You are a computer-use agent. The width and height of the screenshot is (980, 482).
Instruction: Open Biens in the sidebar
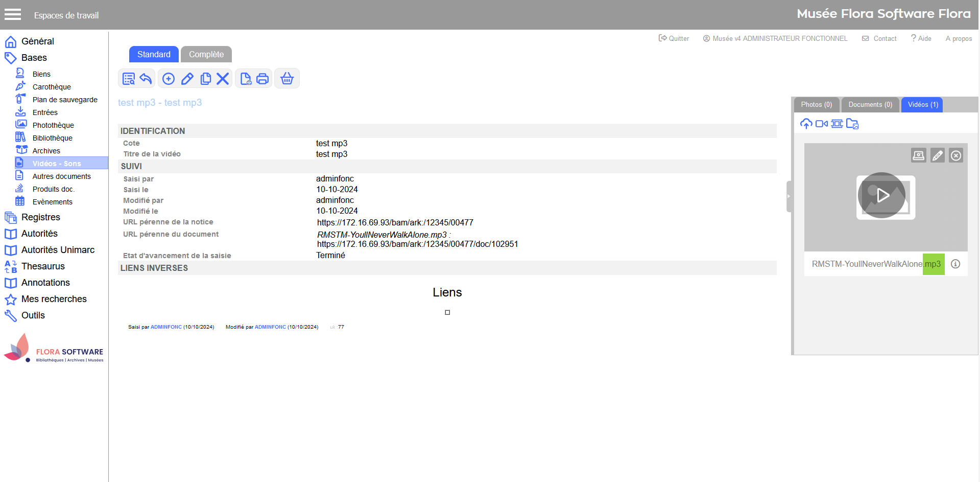pyautogui.click(x=41, y=74)
